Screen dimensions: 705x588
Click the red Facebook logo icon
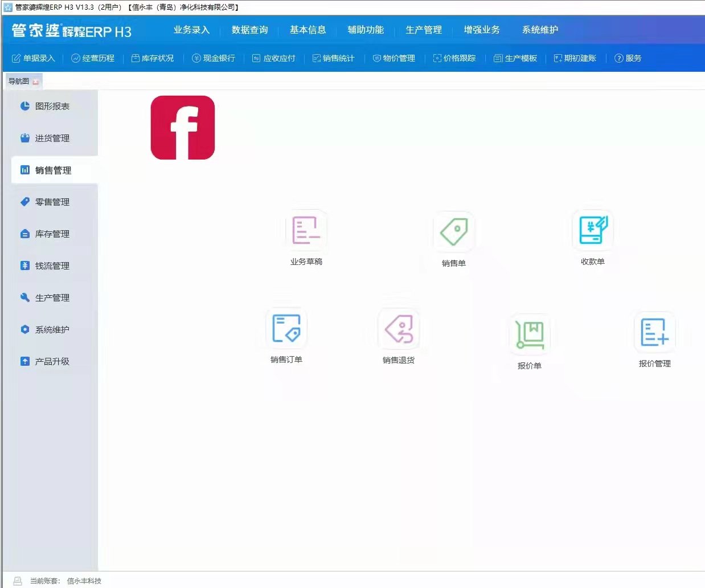click(x=183, y=128)
